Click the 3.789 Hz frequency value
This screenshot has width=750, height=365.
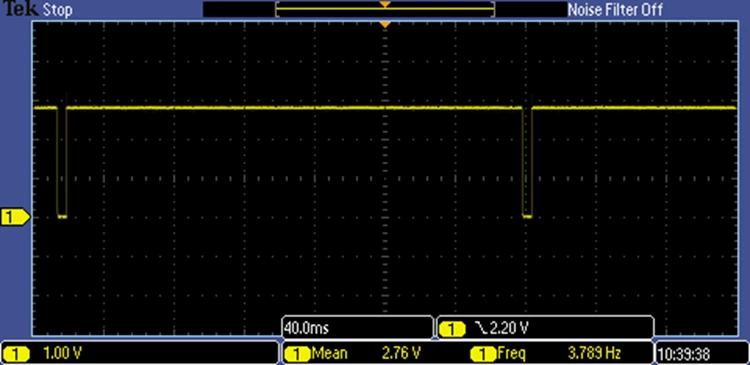tap(594, 354)
